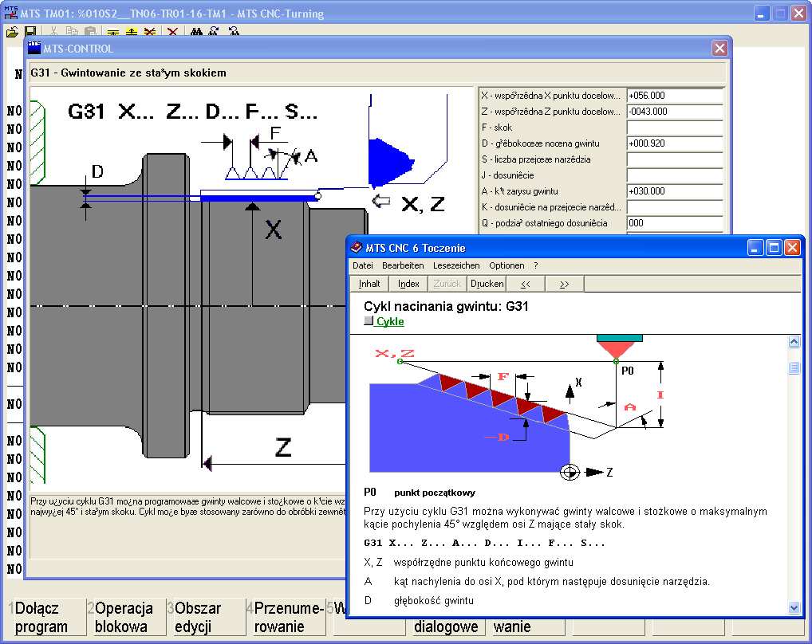This screenshot has width=812, height=644.
Task: Click help window scrollbar thumb
Action: pos(794,367)
